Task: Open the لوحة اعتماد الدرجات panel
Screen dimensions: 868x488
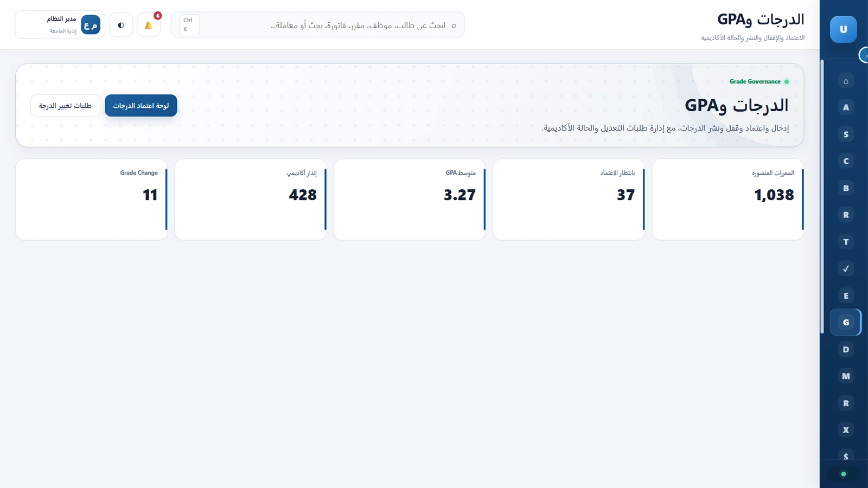Action: point(141,106)
